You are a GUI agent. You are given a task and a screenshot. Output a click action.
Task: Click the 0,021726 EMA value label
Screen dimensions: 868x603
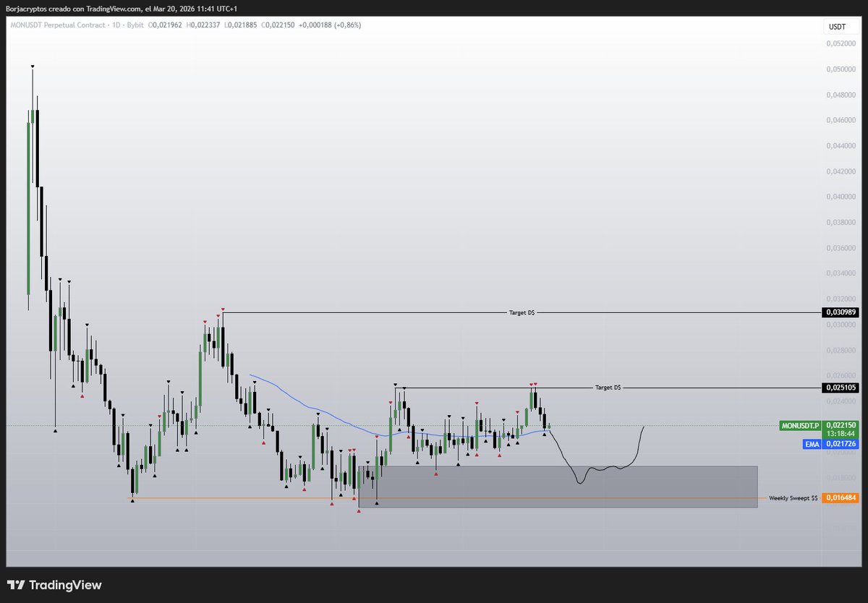tap(841, 444)
